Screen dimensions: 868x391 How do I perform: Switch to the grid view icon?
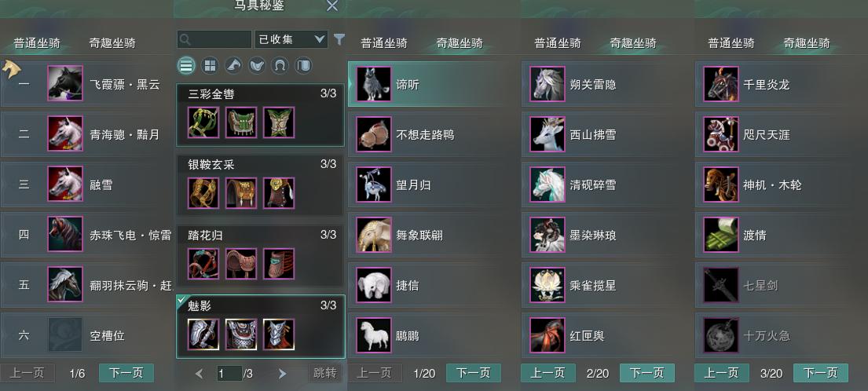click(210, 66)
